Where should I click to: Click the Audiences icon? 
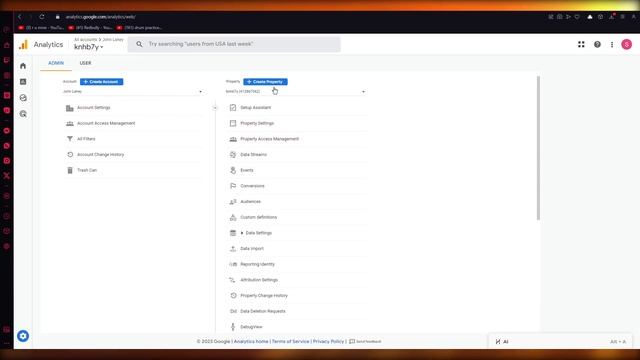[x=233, y=202]
